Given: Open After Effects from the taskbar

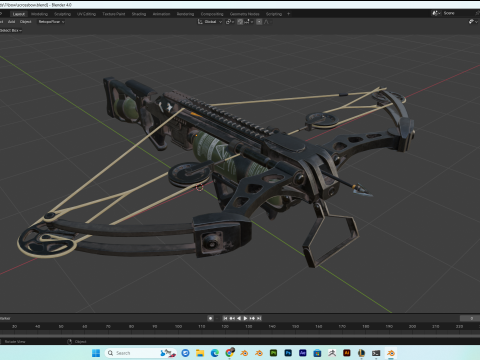Looking at the screenshot, I should point(303,353).
